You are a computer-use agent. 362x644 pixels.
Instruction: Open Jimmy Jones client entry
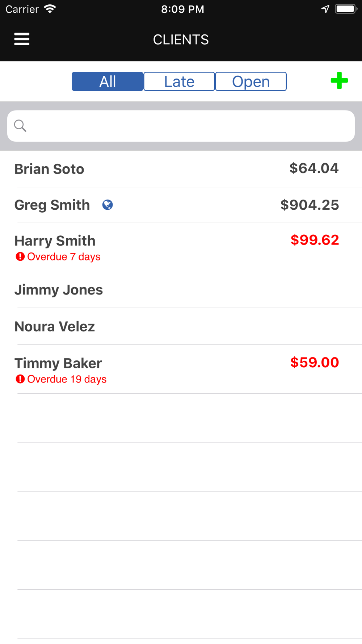point(59,290)
